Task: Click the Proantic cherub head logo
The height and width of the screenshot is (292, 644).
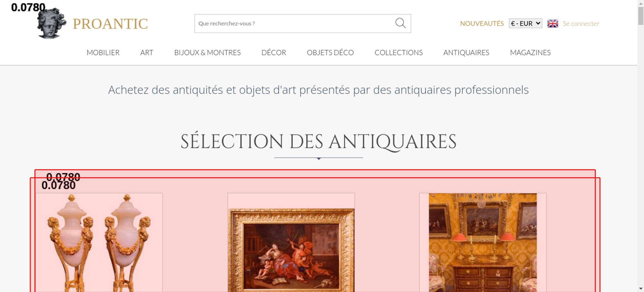Action: (x=52, y=23)
